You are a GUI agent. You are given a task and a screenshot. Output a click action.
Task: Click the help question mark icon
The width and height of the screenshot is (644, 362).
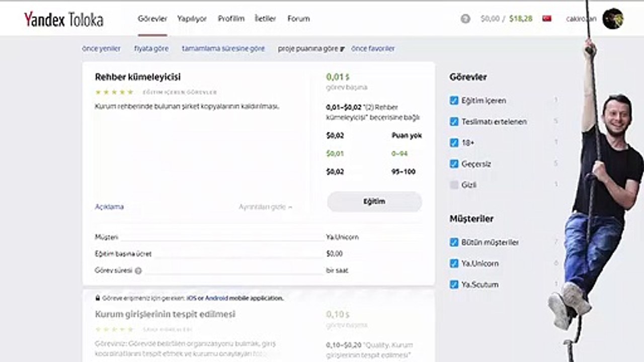(465, 19)
